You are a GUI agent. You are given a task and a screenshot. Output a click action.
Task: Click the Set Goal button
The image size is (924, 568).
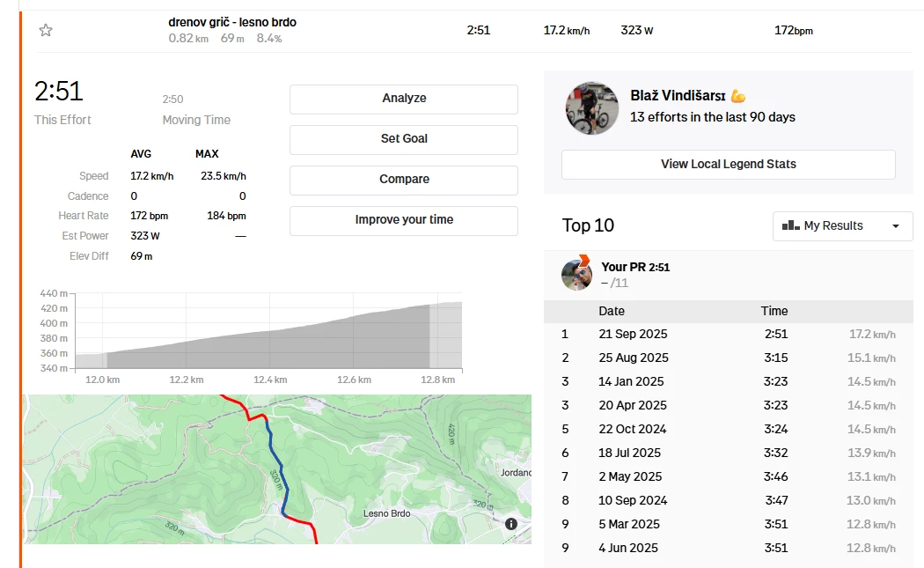pyautogui.click(x=404, y=139)
